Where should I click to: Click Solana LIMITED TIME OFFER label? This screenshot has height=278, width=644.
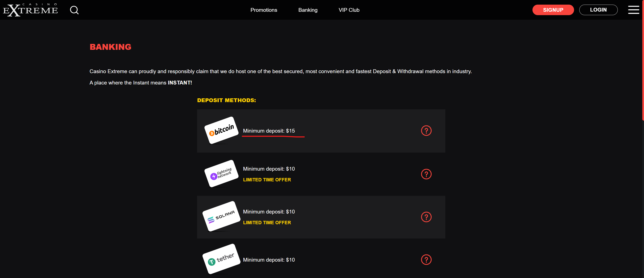[x=267, y=223]
